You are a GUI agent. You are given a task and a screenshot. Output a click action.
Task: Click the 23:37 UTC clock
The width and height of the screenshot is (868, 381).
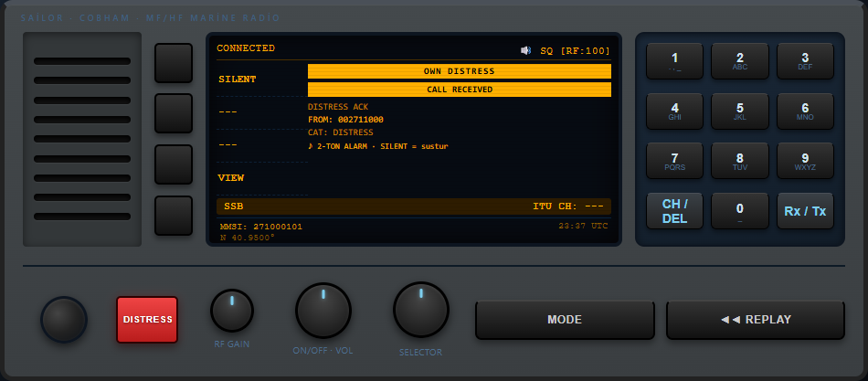(583, 226)
